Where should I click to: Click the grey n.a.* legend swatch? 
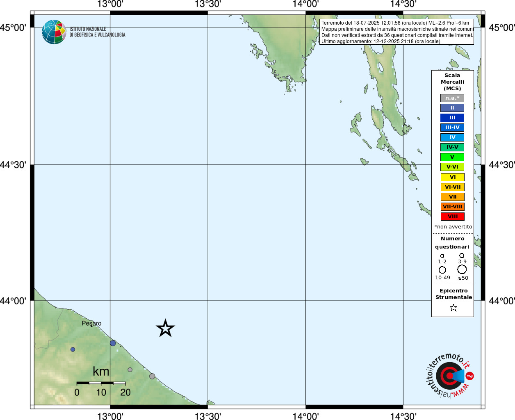pos(452,98)
